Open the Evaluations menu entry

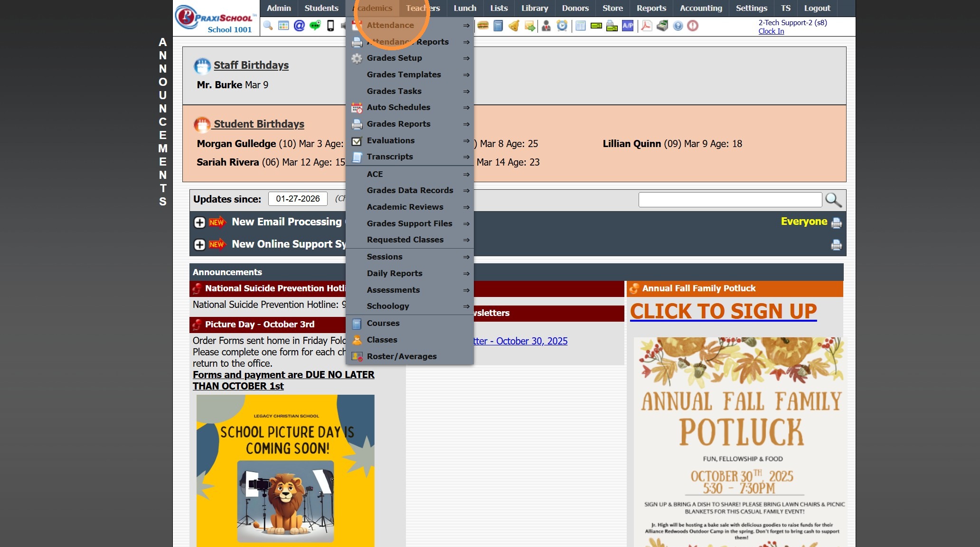(390, 140)
